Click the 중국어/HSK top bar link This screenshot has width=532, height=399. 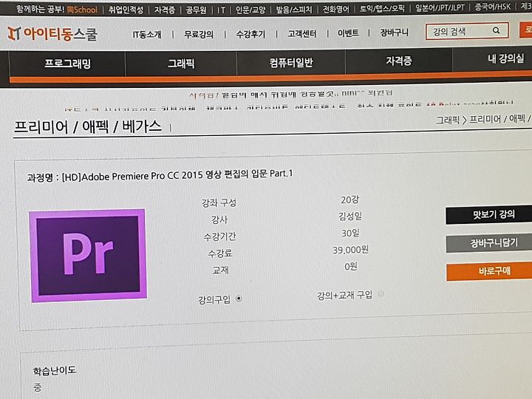(x=492, y=7)
